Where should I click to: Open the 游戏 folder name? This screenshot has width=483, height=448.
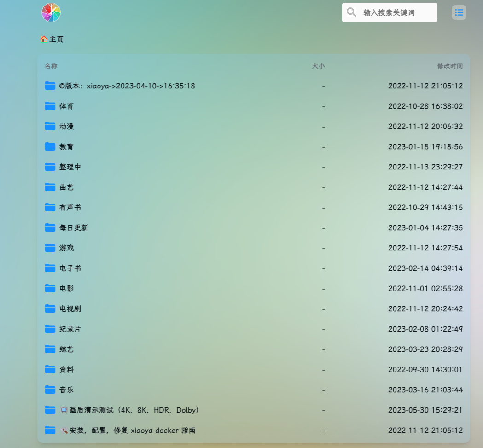coord(67,248)
